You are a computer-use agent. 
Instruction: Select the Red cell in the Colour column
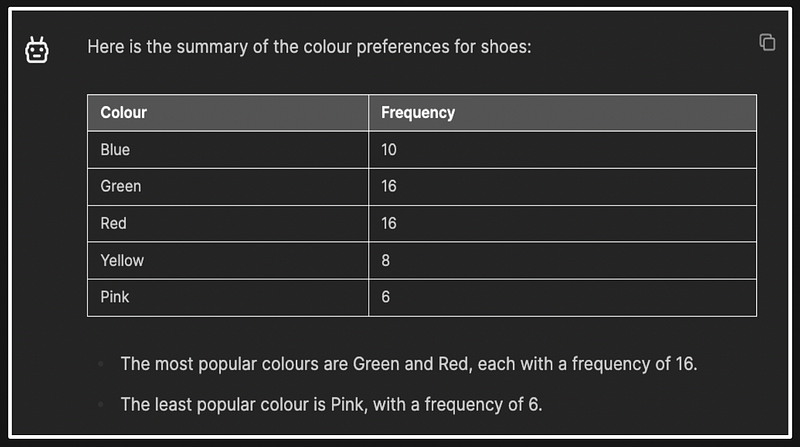(x=113, y=223)
